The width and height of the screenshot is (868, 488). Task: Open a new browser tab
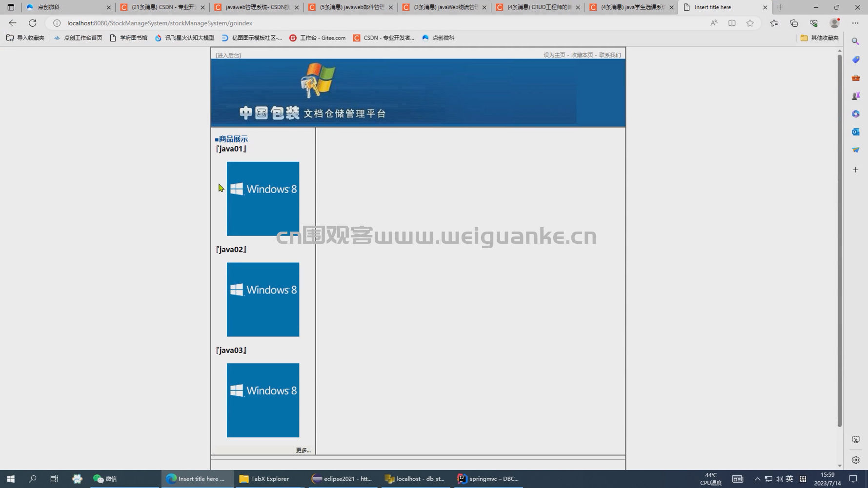pos(780,7)
